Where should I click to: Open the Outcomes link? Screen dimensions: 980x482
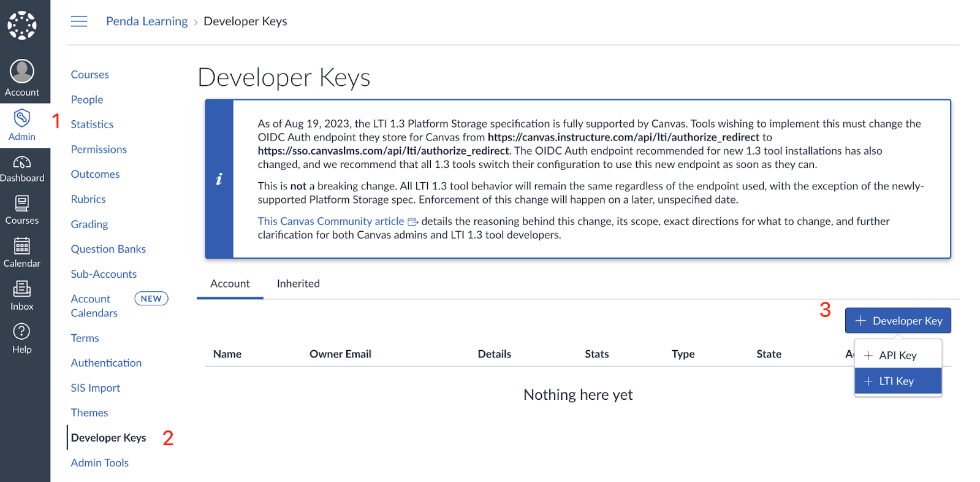coord(95,174)
